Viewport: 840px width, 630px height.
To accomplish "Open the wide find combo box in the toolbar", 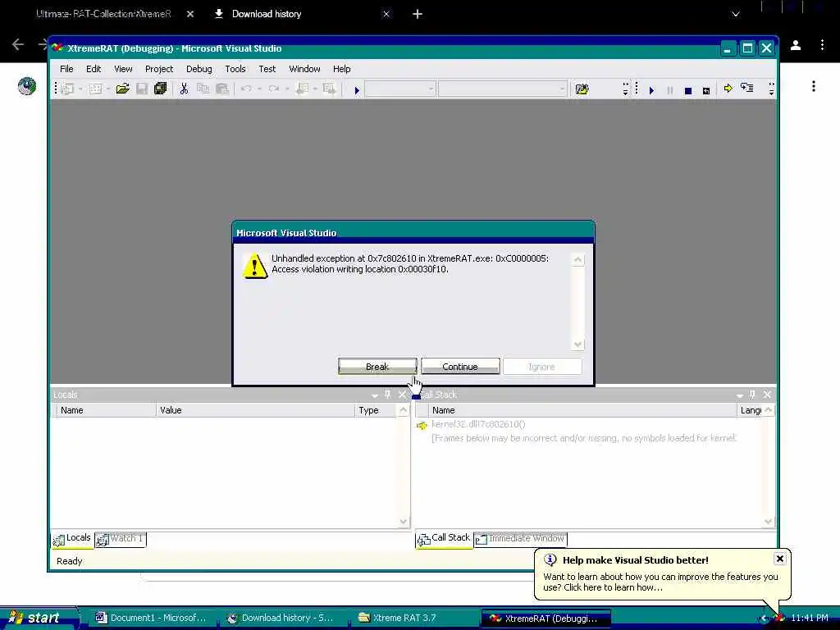I will point(503,89).
